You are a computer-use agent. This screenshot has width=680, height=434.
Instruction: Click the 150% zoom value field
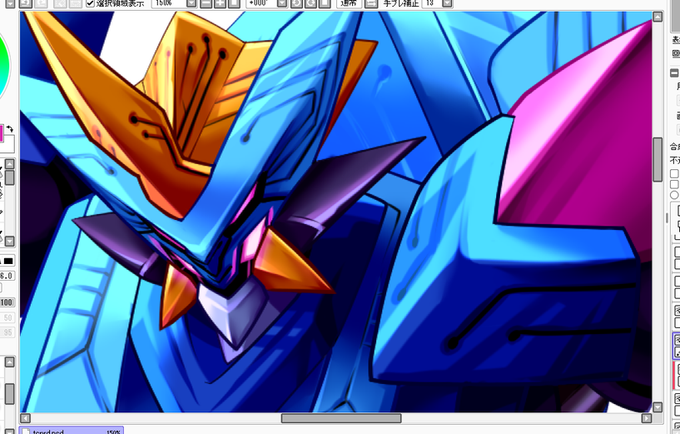pyautogui.click(x=168, y=3)
